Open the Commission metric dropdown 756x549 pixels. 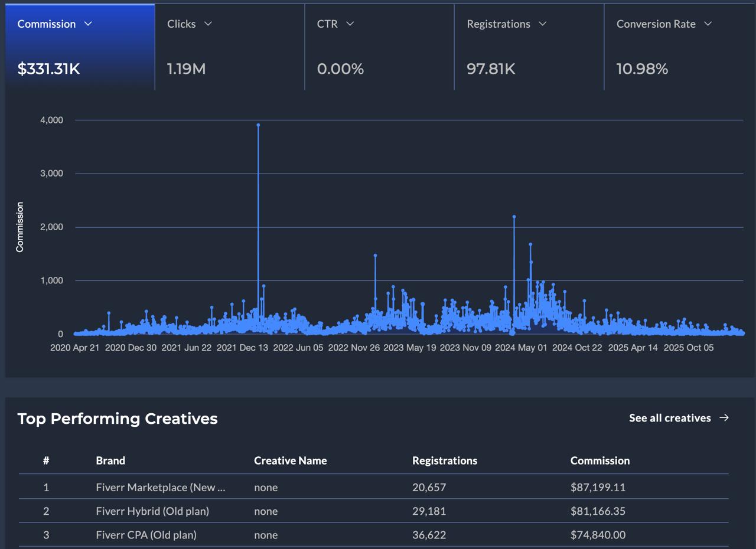(x=89, y=24)
